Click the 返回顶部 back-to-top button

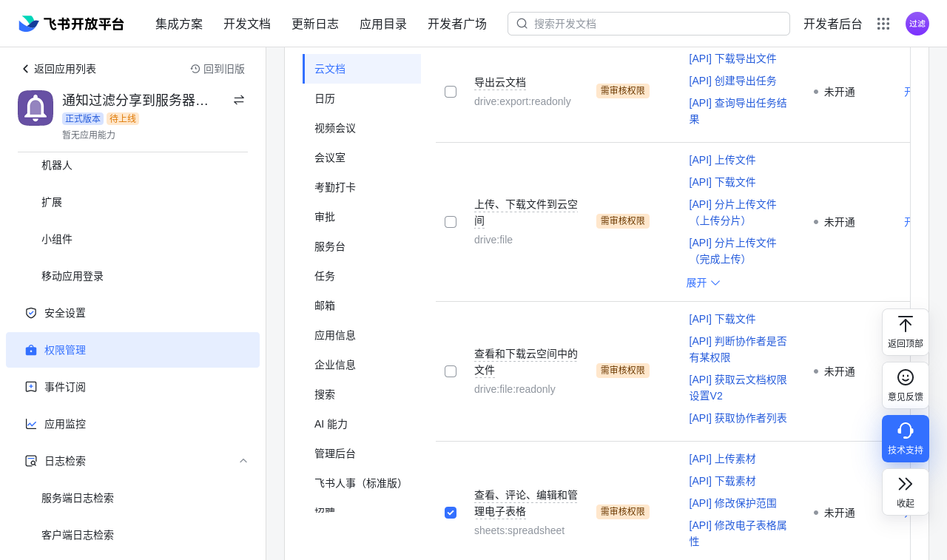(x=906, y=332)
